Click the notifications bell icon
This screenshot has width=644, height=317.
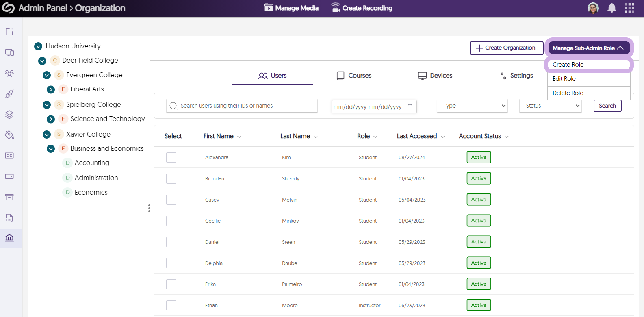pyautogui.click(x=611, y=8)
